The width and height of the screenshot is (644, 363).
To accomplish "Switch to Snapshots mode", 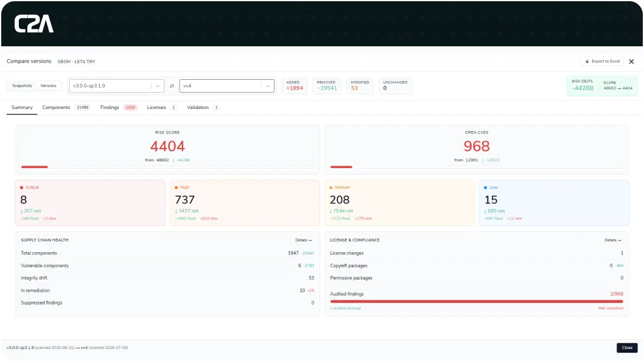I will 22,85.
